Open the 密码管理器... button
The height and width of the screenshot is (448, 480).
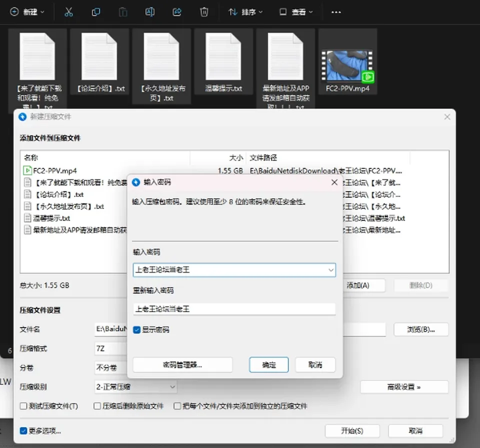182,364
